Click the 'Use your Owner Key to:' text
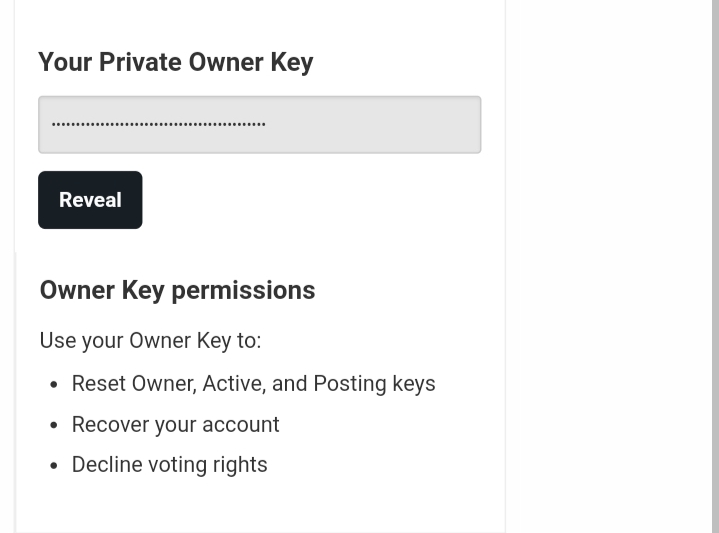 (150, 340)
